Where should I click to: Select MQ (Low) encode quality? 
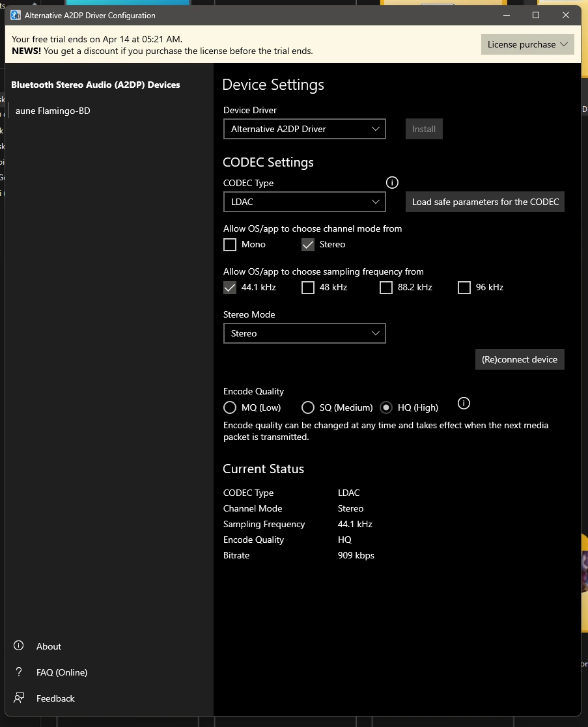[230, 407]
